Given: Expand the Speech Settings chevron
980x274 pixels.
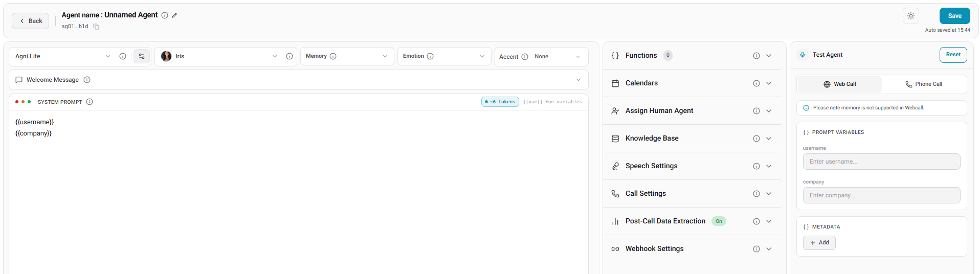Looking at the screenshot, I should coord(769,166).
